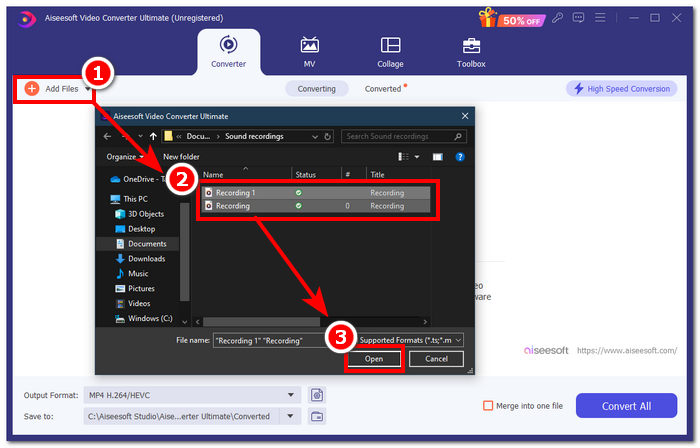Click the scroll right arrow in file list
The width and height of the screenshot is (700, 448).
pos(425,322)
